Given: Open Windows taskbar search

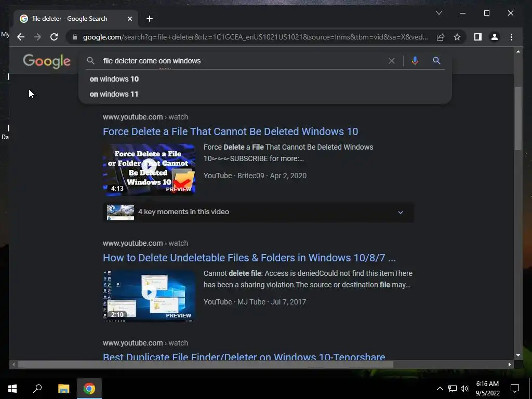Looking at the screenshot, I should [x=37, y=389].
